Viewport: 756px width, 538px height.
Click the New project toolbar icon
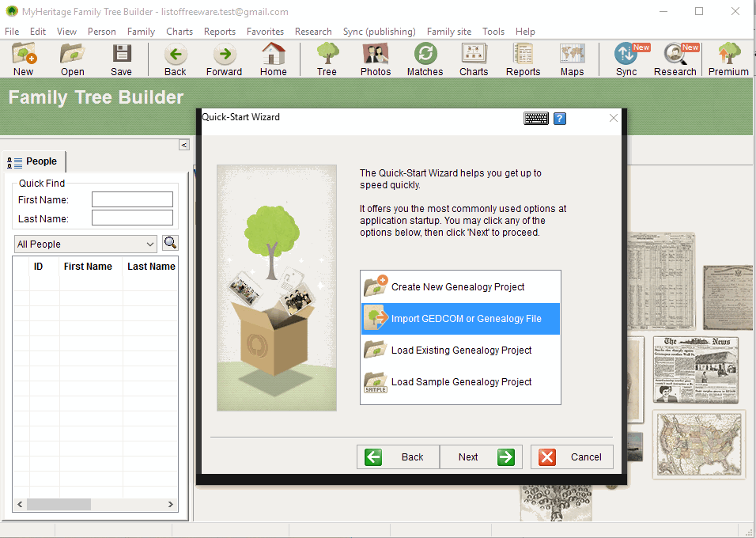(24, 59)
